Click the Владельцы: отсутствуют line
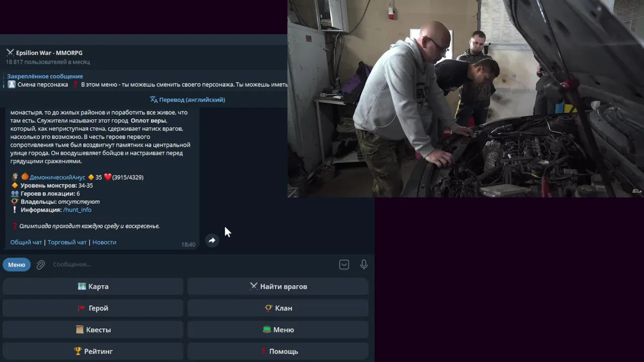Screen dimensions: 644x362 click(x=55, y=202)
